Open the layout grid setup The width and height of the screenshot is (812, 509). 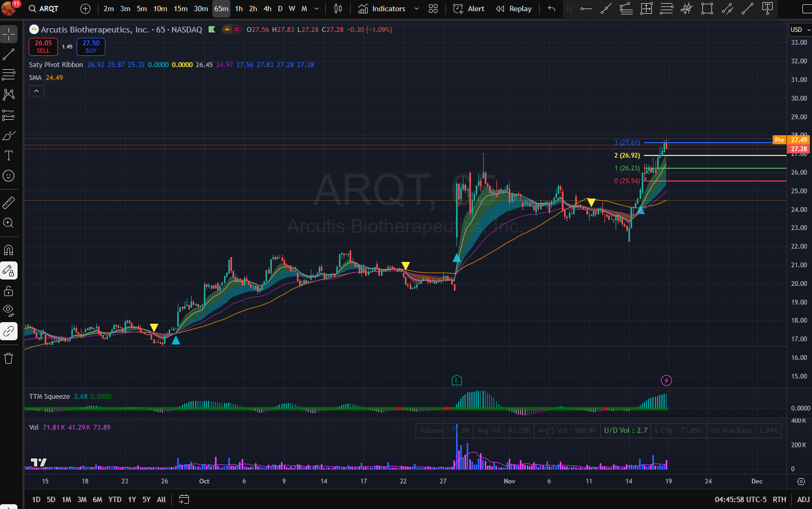point(433,9)
